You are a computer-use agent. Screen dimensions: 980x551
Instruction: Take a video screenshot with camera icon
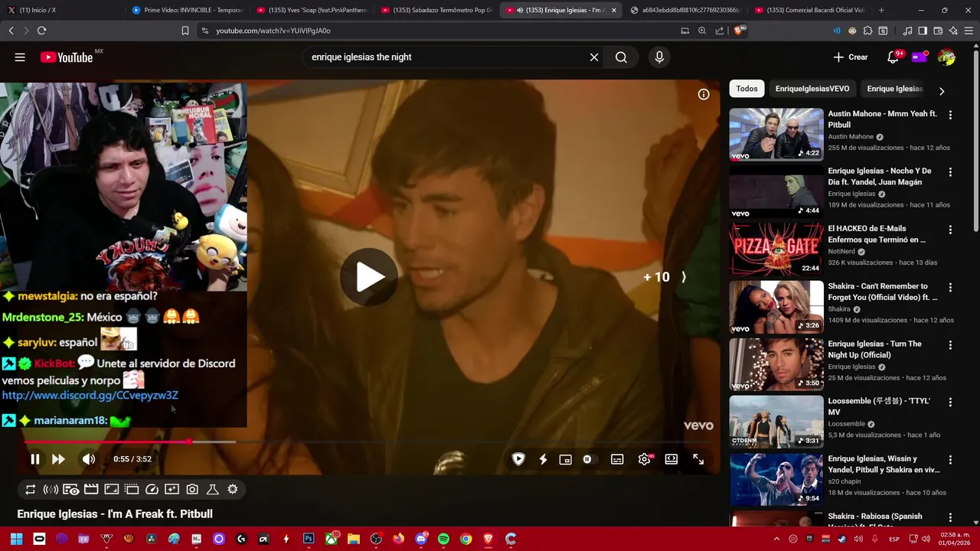(x=192, y=489)
